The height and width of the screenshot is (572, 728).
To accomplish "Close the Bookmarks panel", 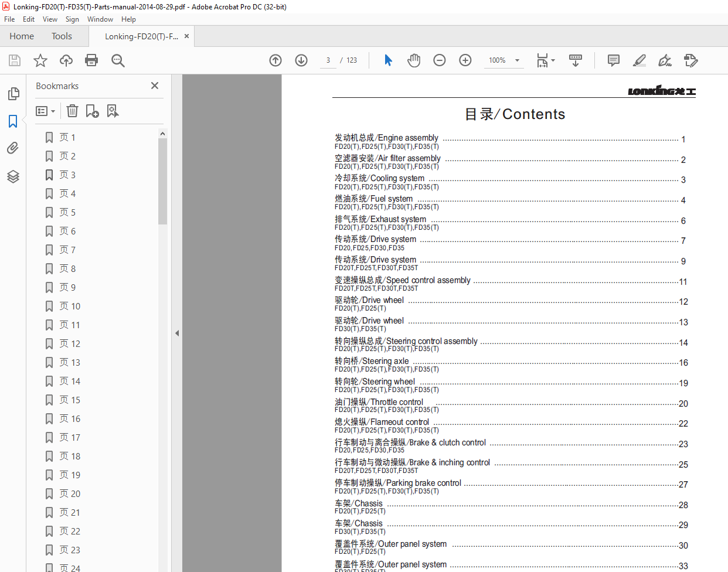I will click(x=155, y=86).
